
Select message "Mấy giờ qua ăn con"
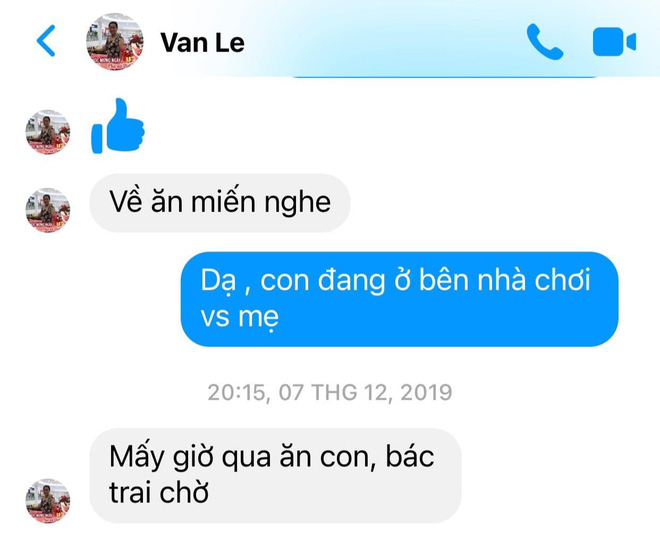(x=275, y=476)
